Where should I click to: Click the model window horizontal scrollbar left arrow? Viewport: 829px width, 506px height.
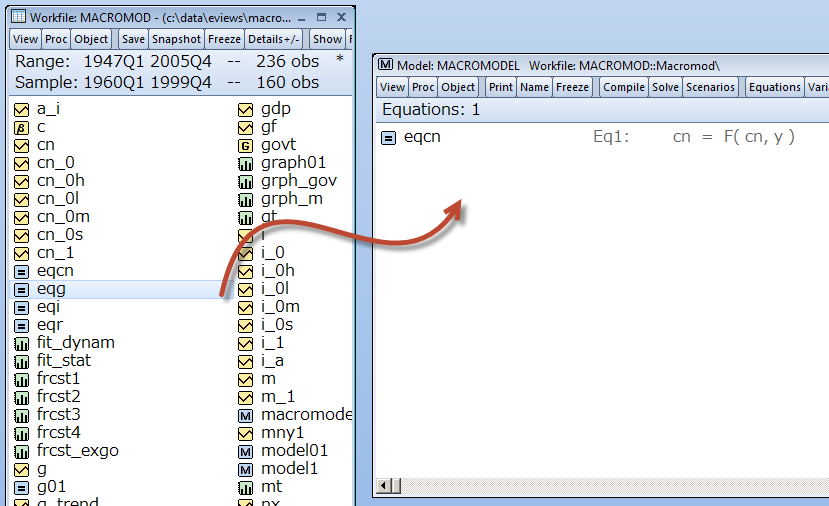[x=382, y=486]
